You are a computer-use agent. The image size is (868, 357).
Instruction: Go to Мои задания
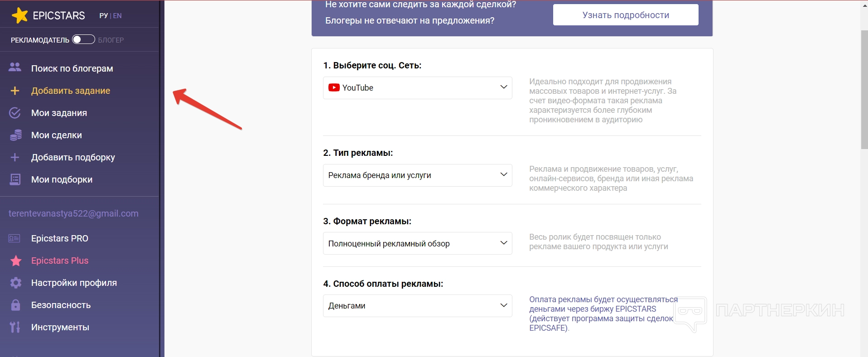[x=59, y=113]
